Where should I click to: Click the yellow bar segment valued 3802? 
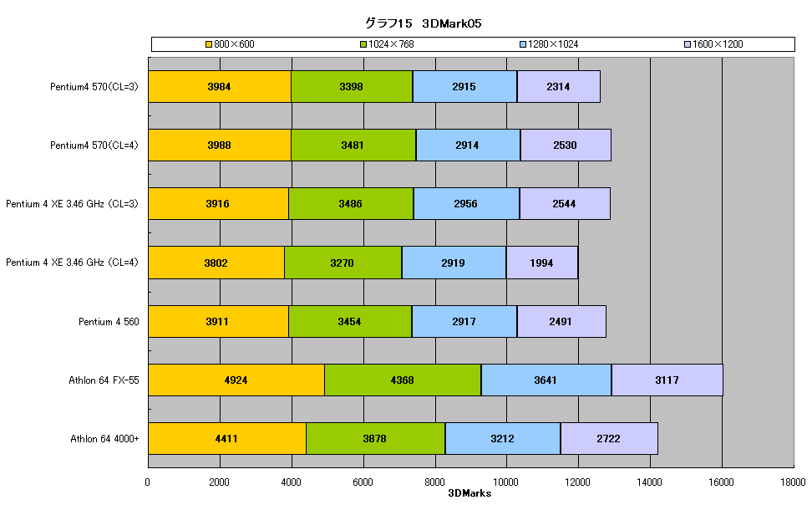(216, 263)
